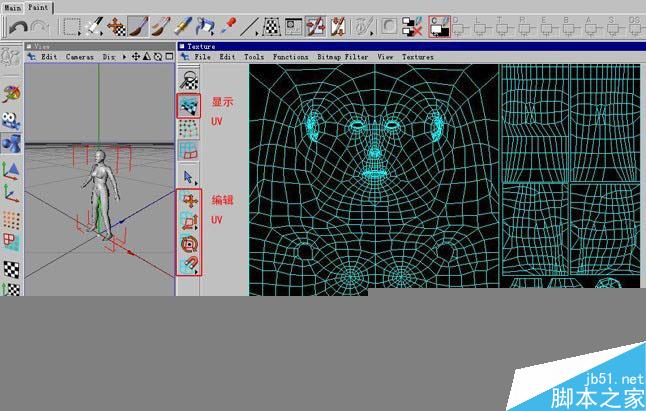Viewport: 646px width, 411px height.
Task: Open line tool flyout arrow
Action: [257, 34]
